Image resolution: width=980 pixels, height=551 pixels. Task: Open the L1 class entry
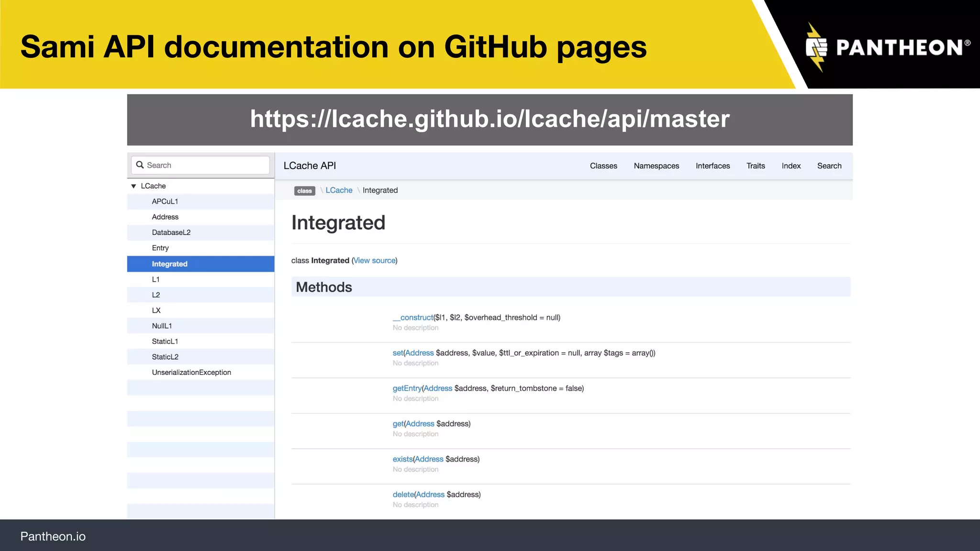156,279
